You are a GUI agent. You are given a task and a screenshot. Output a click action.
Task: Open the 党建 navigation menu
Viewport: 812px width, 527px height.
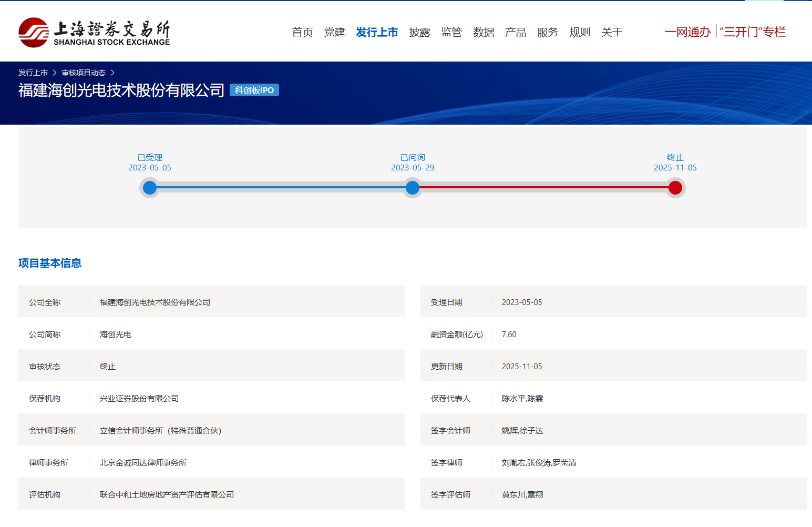[x=334, y=33]
